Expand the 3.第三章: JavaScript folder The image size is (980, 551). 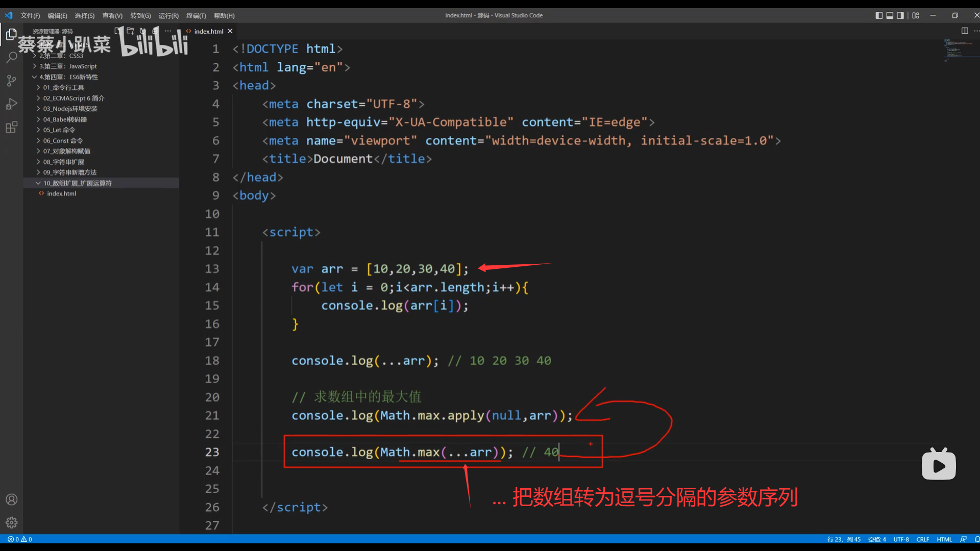[x=67, y=66]
